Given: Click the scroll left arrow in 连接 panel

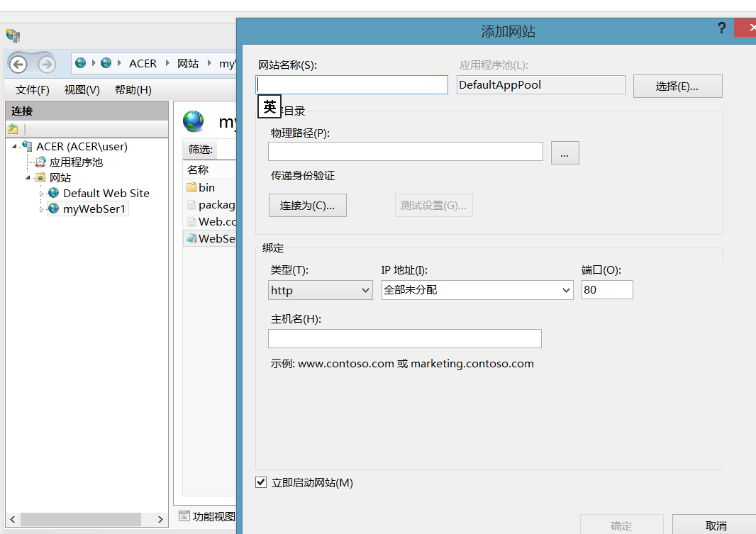Looking at the screenshot, I should [x=13, y=519].
